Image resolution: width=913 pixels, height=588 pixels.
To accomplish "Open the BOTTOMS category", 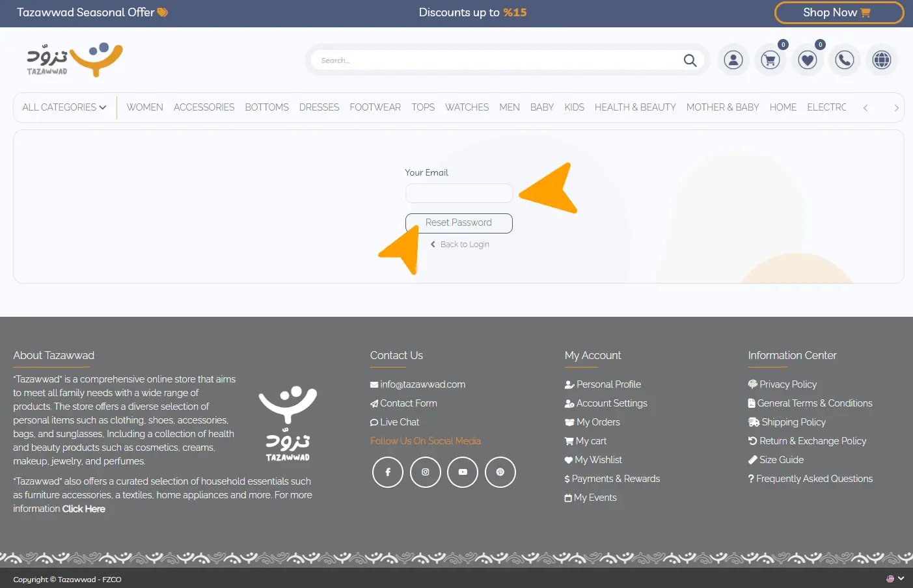I will (x=267, y=107).
